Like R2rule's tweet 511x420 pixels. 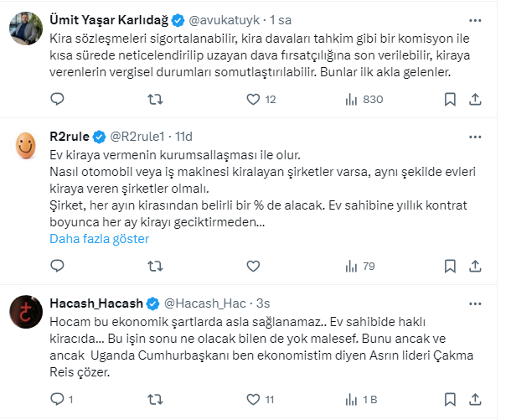(x=254, y=267)
